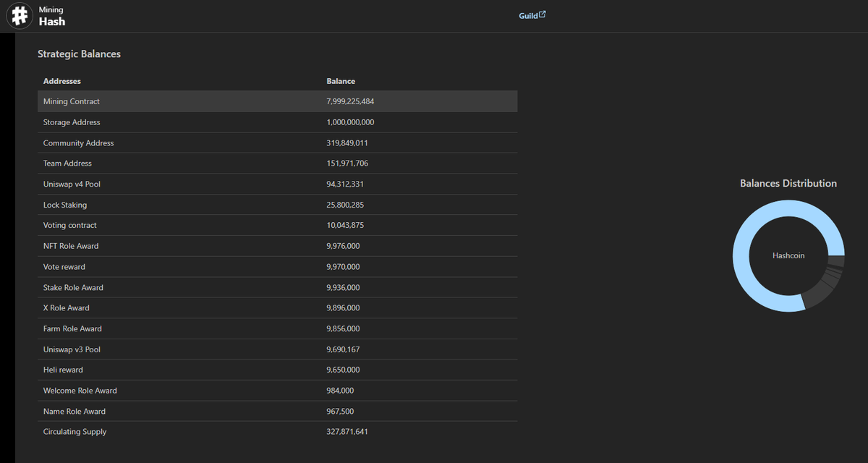Viewport: 868px width, 463px height.
Task: Click balance value 984,000
Action: [x=340, y=391]
